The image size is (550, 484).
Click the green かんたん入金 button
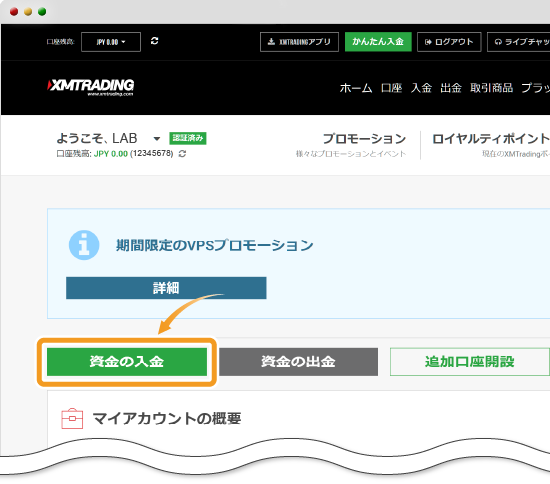coord(378,42)
